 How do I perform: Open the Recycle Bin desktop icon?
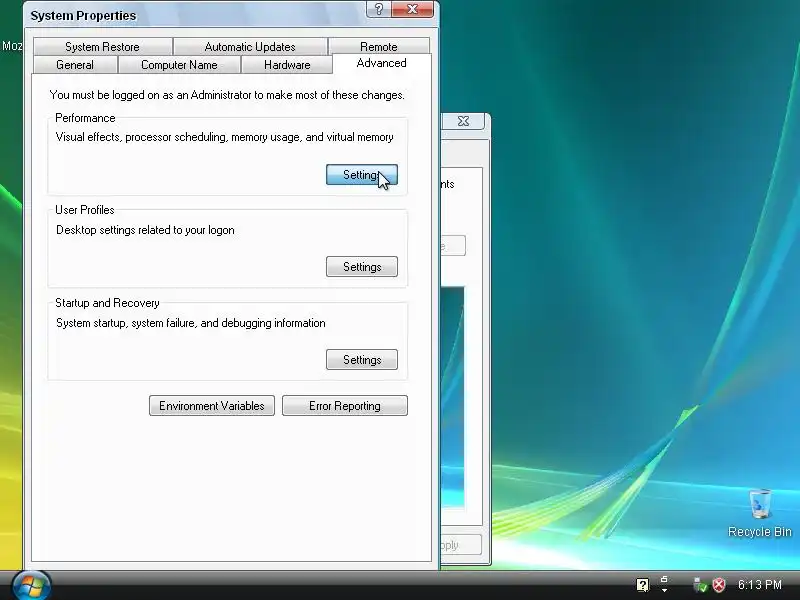coord(760,513)
